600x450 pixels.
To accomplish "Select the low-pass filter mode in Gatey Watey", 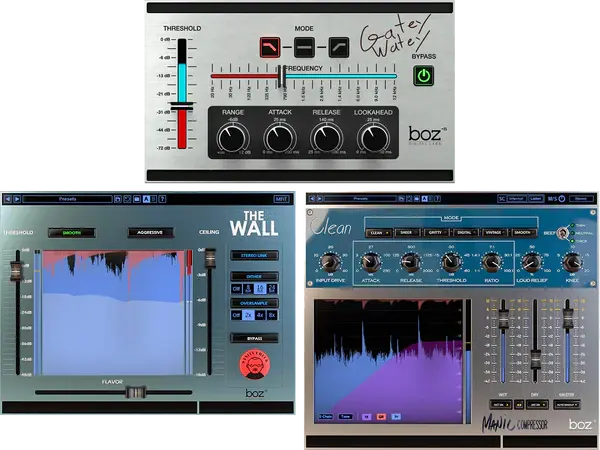I will (270, 47).
